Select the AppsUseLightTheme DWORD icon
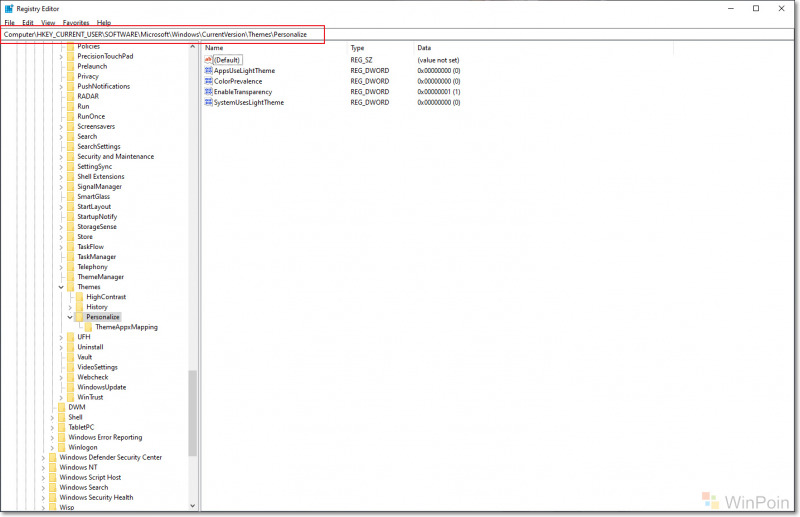Viewport: 800px width, 517px height. [x=208, y=71]
